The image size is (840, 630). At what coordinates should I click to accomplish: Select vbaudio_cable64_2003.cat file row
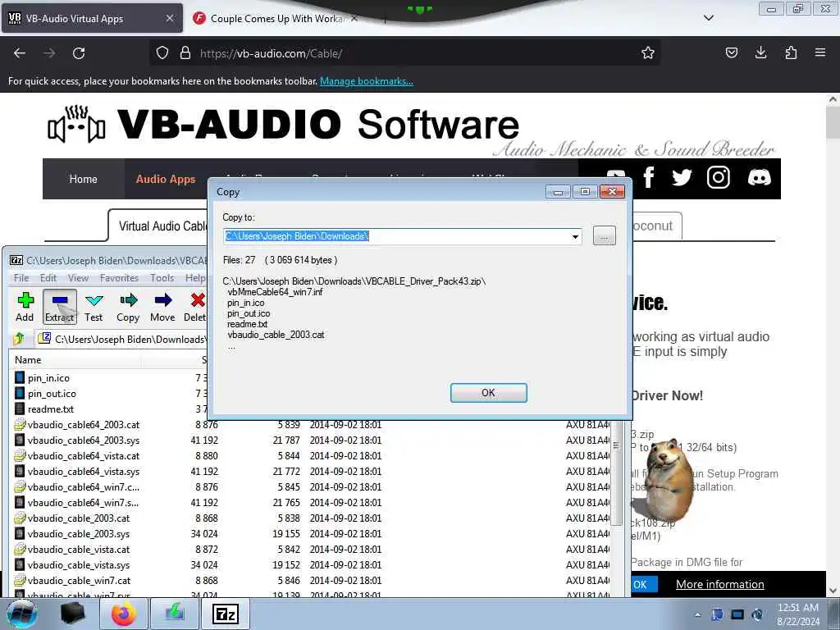311,424
